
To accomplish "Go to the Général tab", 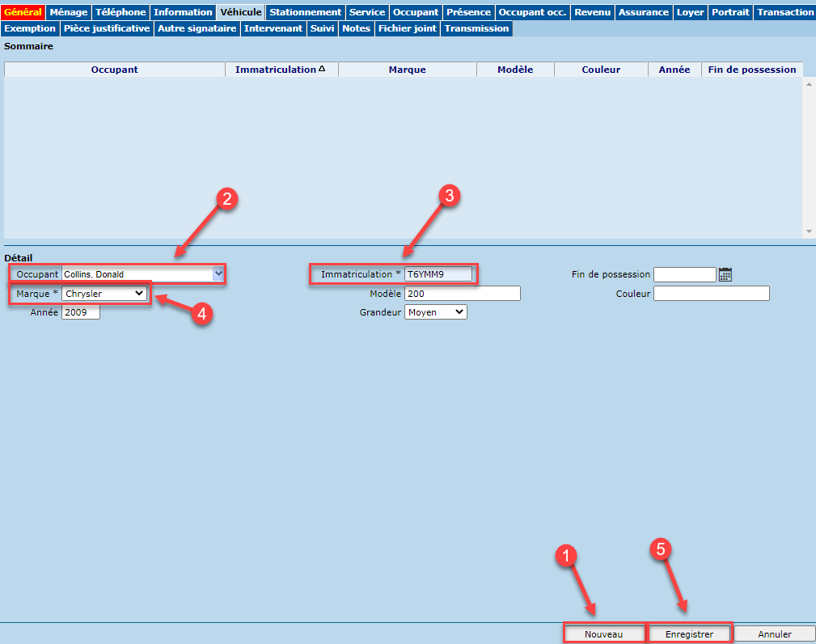I will pos(23,12).
